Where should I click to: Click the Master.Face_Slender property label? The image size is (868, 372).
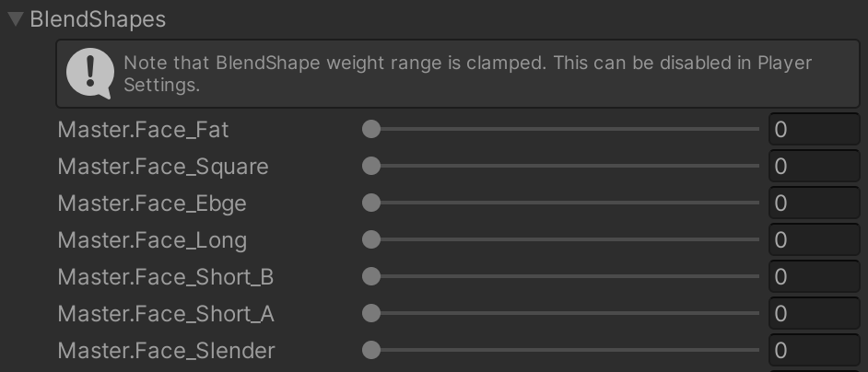tap(166, 351)
